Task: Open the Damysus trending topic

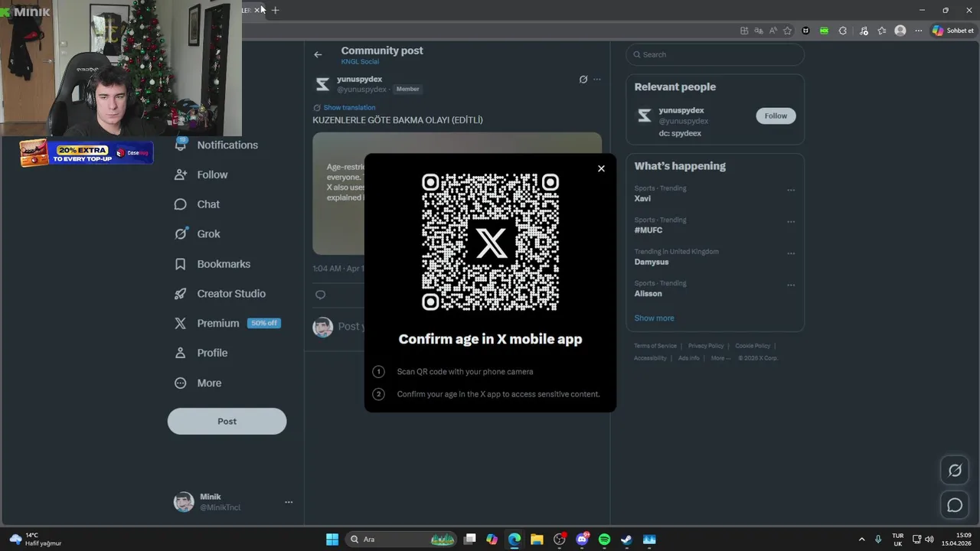Action: pyautogui.click(x=652, y=262)
